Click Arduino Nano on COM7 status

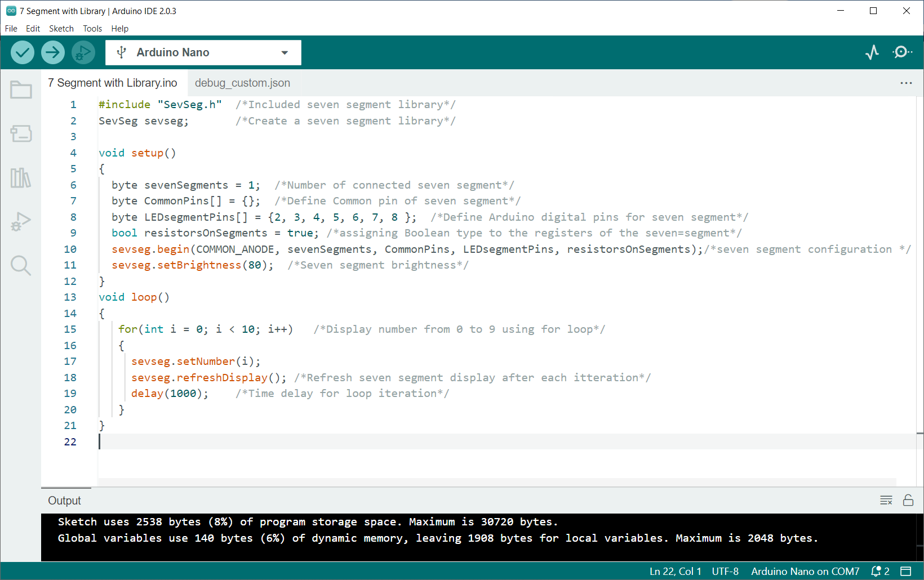(x=805, y=571)
